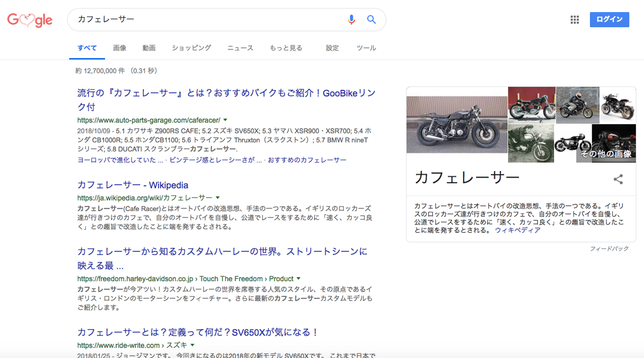Screen dimensions: 644x358
Task: Open the thumbnail with helmeted rider
Action: click(577, 105)
